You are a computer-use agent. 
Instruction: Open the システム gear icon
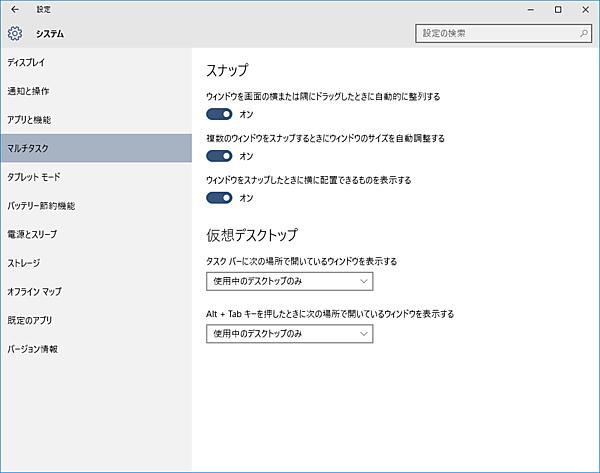(x=15, y=34)
